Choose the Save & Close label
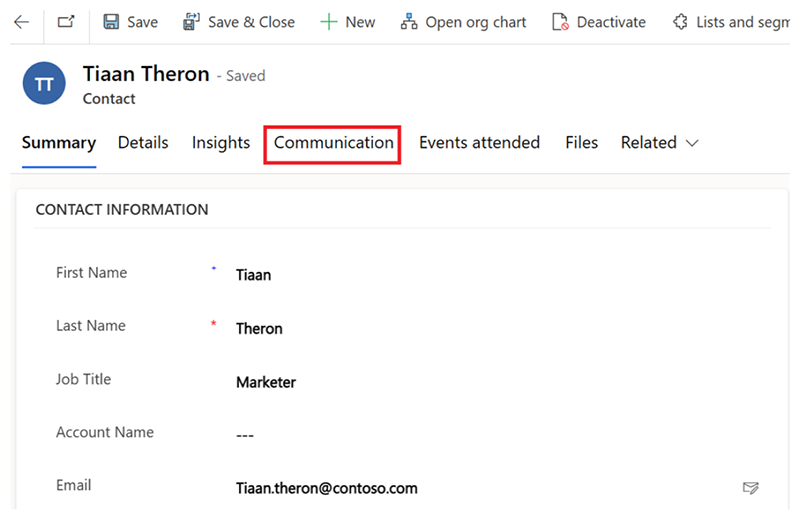 coord(251,22)
